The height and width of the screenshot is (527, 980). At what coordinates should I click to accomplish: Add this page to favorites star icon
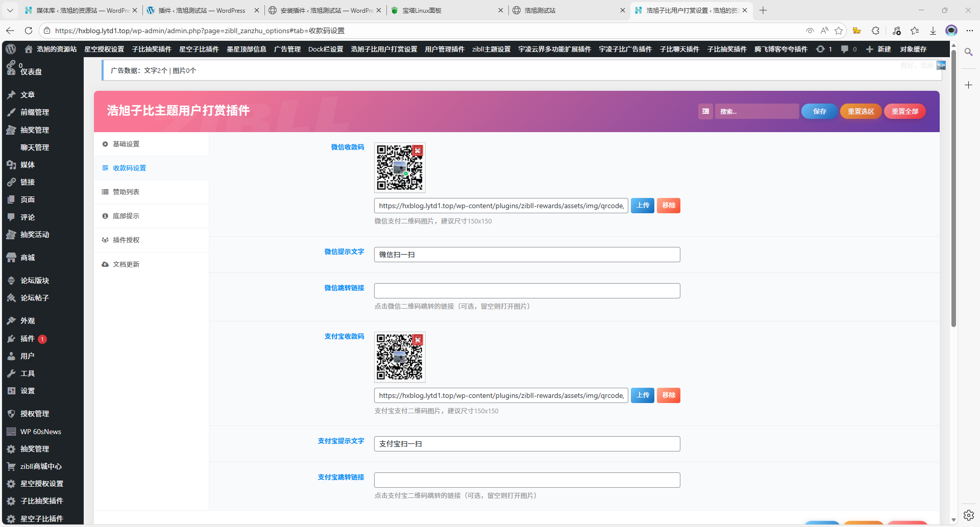[x=839, y=31]
